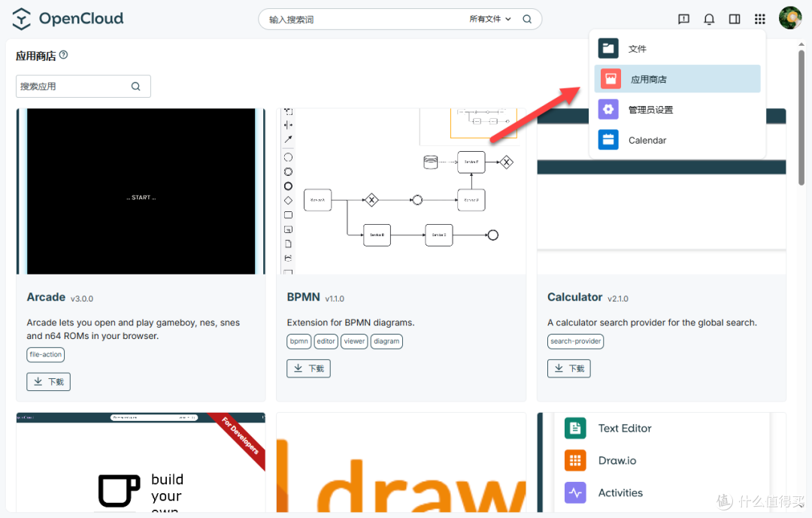Download the Calculator app
Viewport: 812px width, 518px height.
(x=569, y=368)
